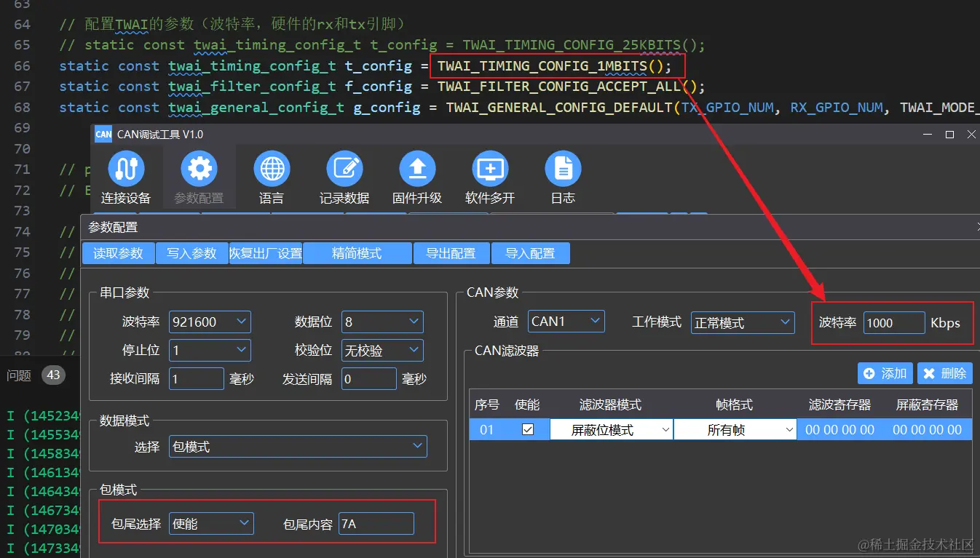Toggle the 使能 checkbox in filter row 01
This screenshot has width=980, height=558.
[x=528, y=429]
